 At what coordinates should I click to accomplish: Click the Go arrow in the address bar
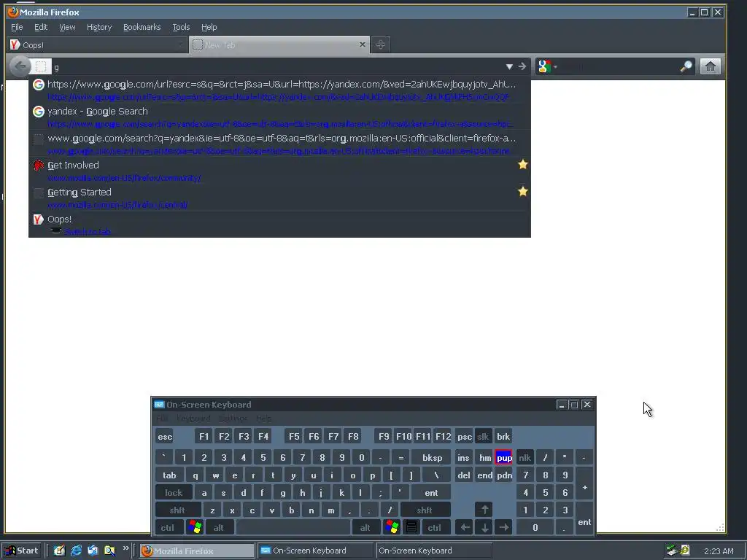[522, 66]
